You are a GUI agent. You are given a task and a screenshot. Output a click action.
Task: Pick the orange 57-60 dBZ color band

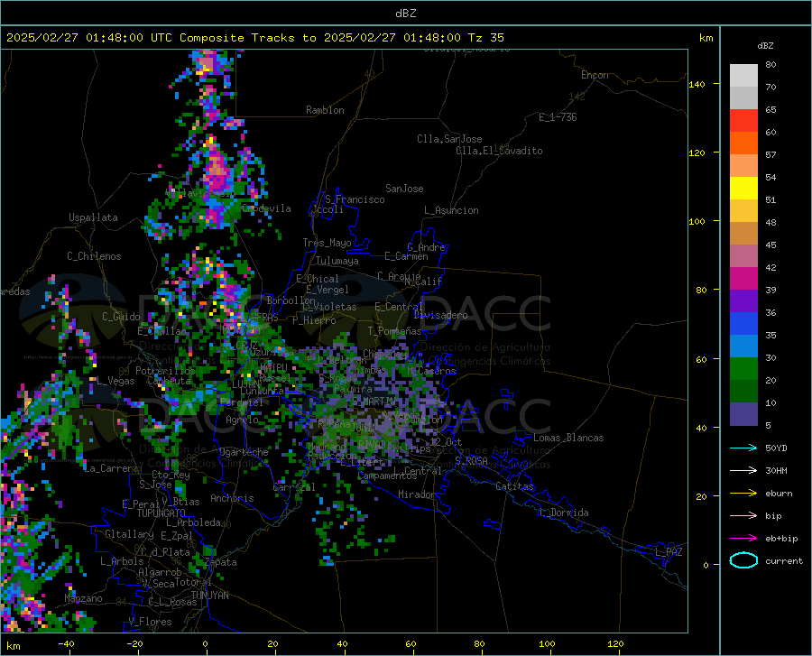point(743,143)
